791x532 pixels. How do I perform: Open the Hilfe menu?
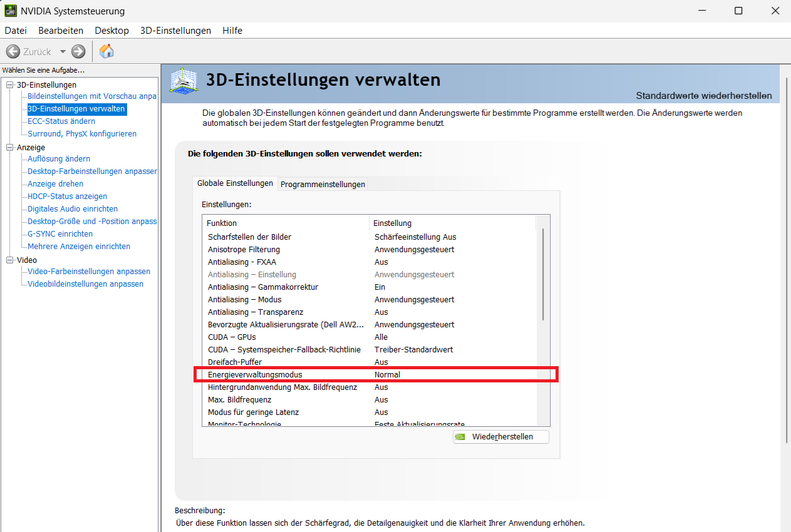click(x=232, y=30)
